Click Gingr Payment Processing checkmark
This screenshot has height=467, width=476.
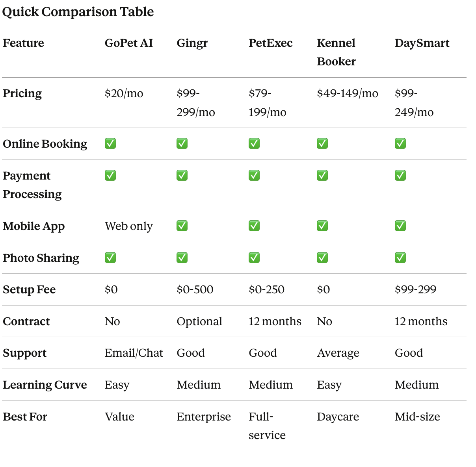tap(182, 175)
